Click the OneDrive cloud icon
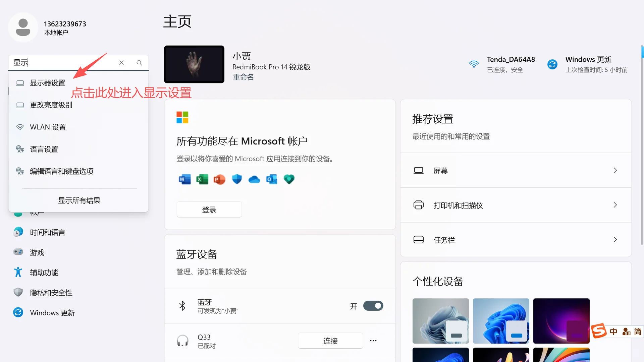Screen dimensions: 644x362 pos(254,179)
